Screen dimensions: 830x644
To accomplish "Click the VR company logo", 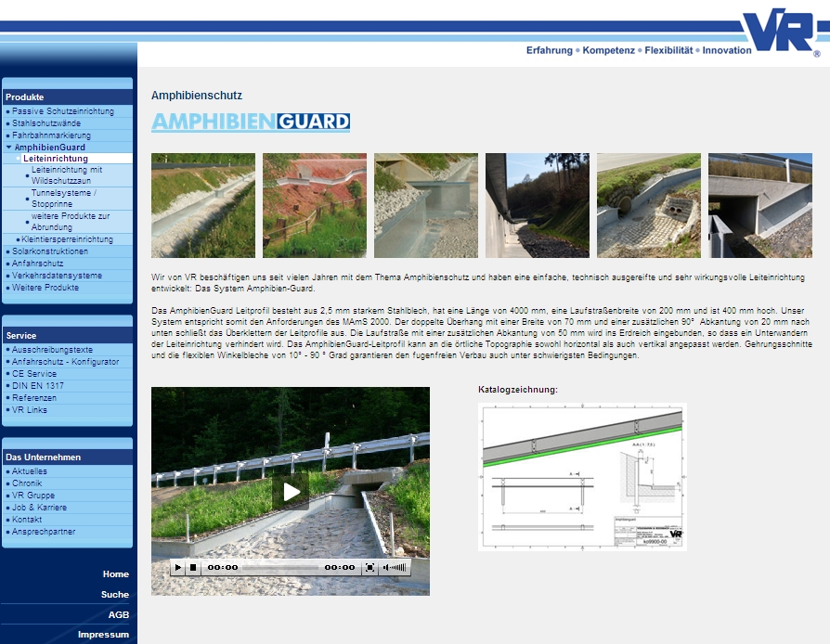I will [x=782, y=31].
